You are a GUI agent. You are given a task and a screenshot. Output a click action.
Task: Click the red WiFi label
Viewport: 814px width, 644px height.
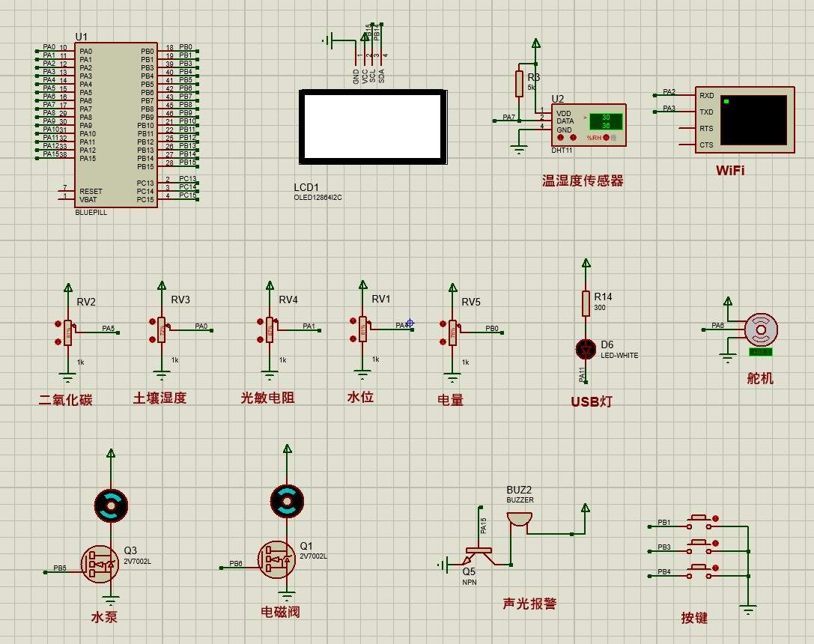[x=730, y=170]
